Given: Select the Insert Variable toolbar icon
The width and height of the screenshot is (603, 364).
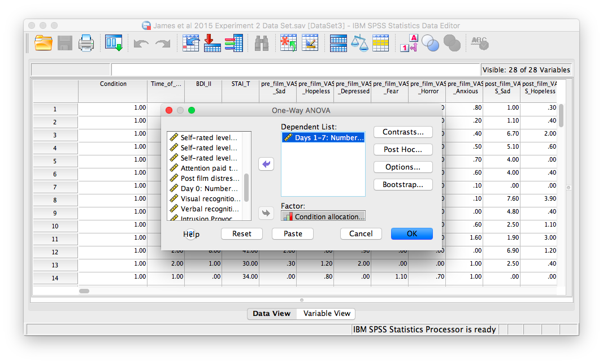Looking at the screenshot, I should (x=310, y=43).
